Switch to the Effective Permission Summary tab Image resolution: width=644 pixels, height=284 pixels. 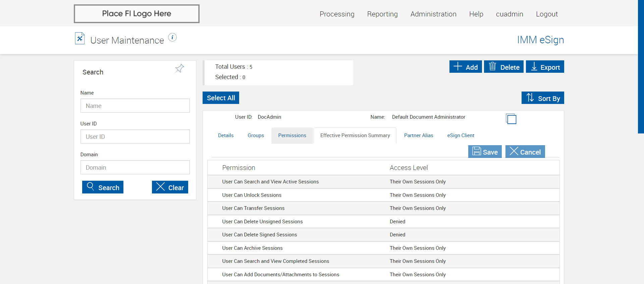[x=355, y=135]
